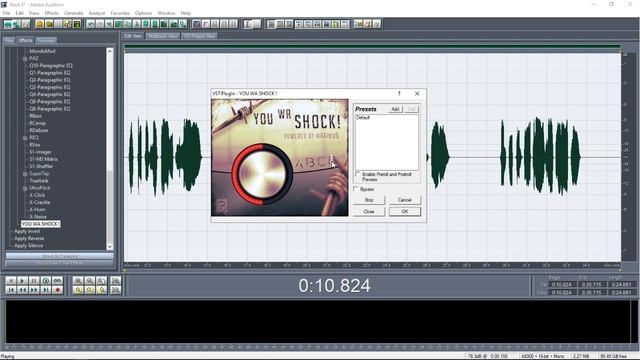Click OK to apply the effect
Image resolution: width=640 pixels, height=360 pixels.
pos(404,211)
